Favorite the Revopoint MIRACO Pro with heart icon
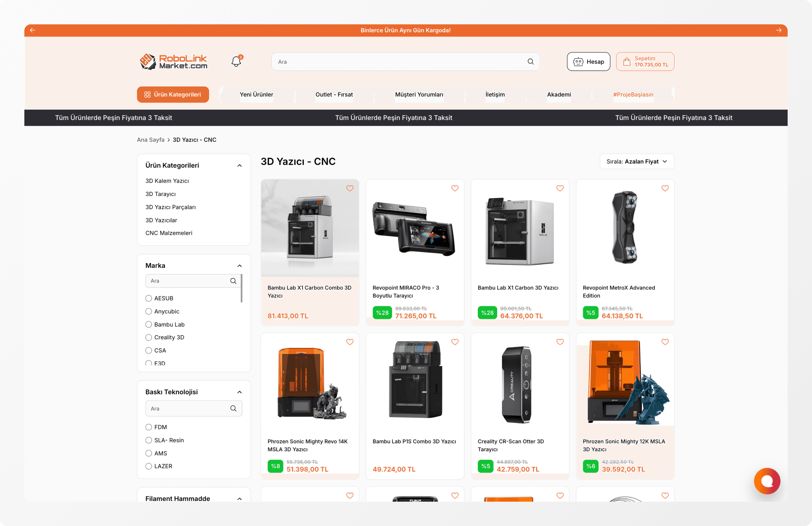This screenshot has height=526, width=812. coord(454,188)
